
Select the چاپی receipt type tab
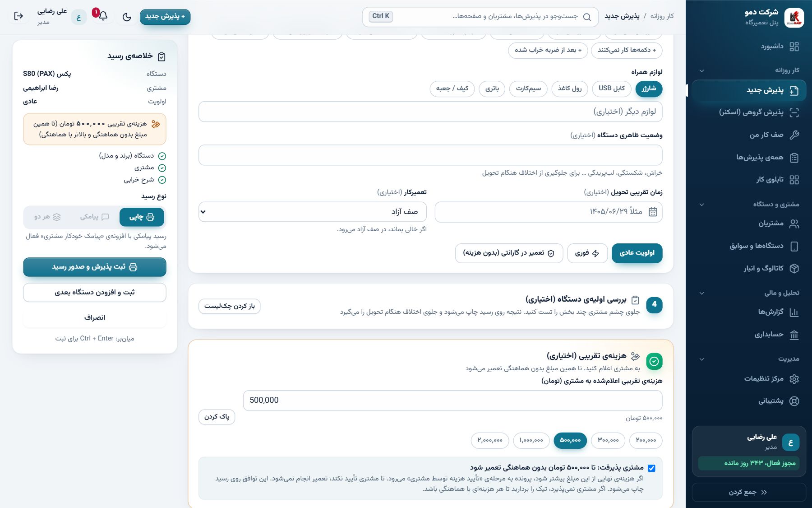(142, 217)
